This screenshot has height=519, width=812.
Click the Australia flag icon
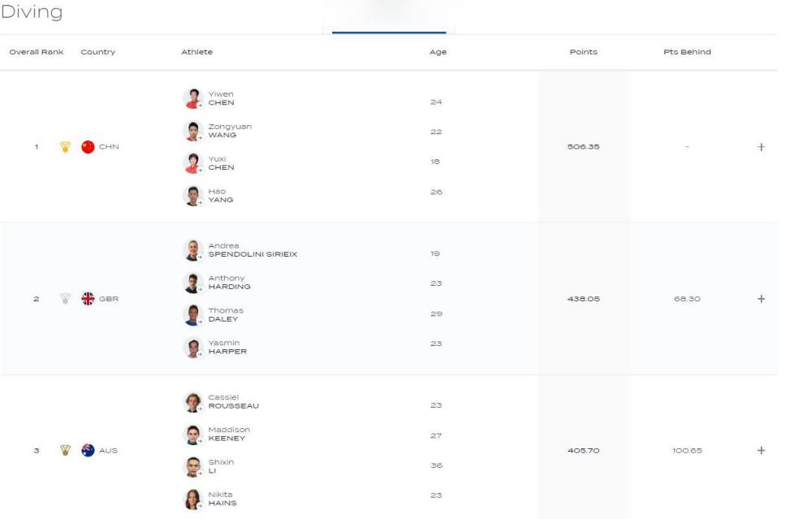(x=89, y=451)
